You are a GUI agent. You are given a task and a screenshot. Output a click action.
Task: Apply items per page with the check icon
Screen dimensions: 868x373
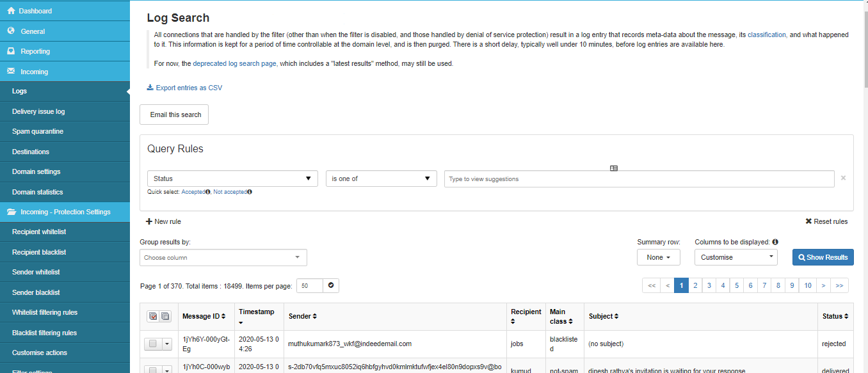coord(331,285)
